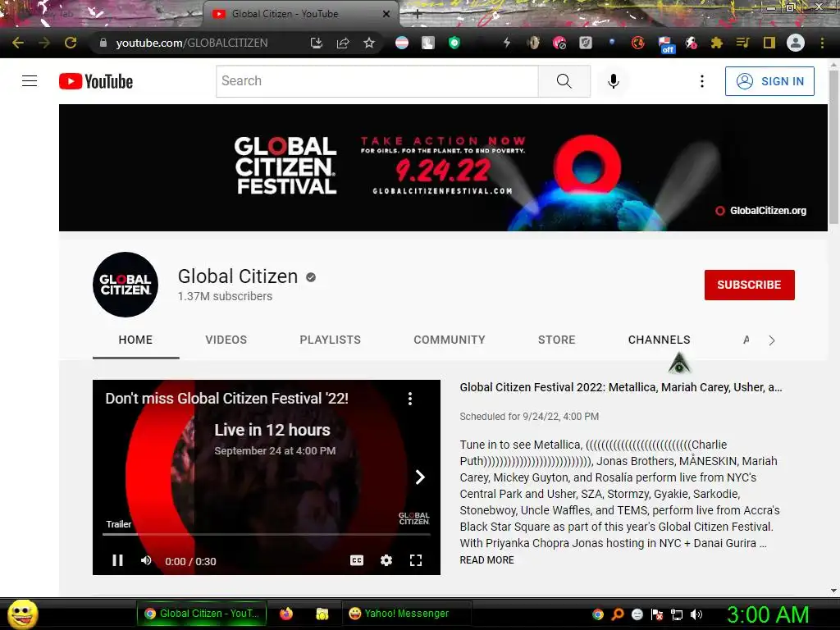The image size is (840, 630).
Task: Open the GlobalCitizen.org banner link
Action: [x=761, y=211]
